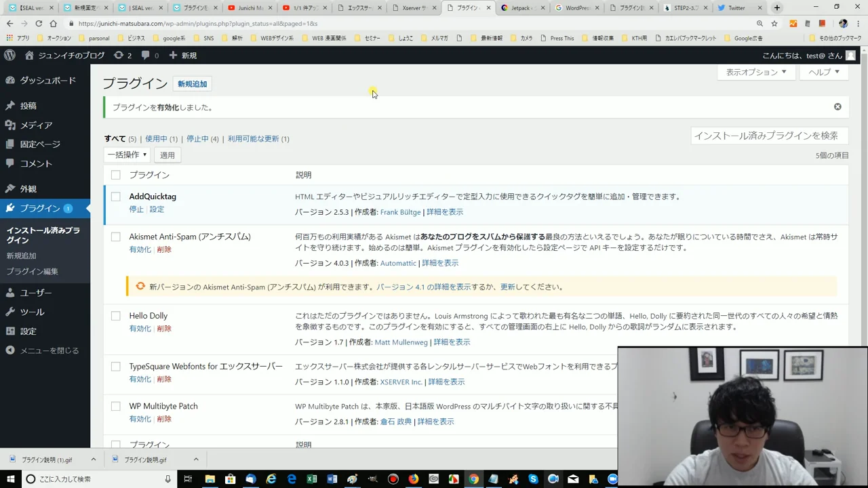Dismiss the plugin activated notice
This screenshot has height=488, width=868.
(x=837, y=107)
